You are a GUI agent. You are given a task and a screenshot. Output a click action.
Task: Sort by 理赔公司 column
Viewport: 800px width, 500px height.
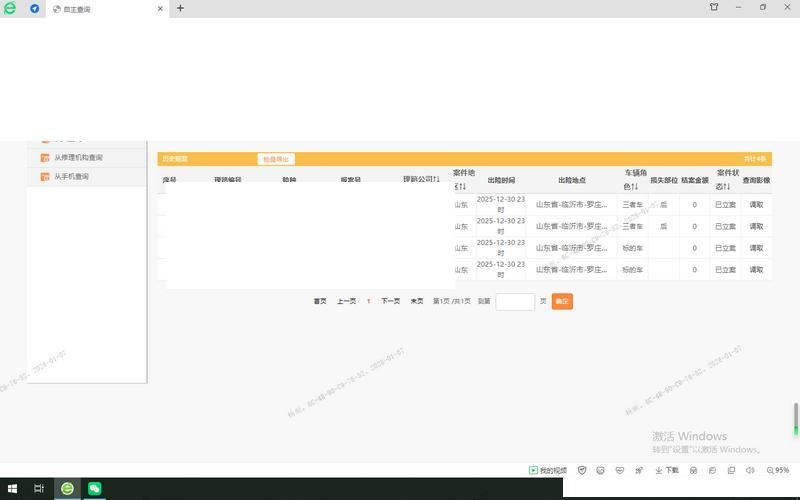421,180
